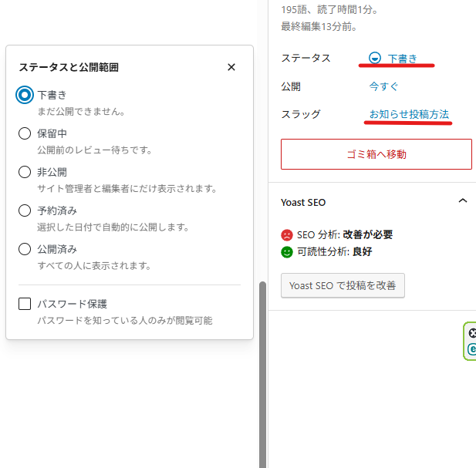Viewport: 476px width, 468px height.
Task: Click the vertical scrollbar thumb
Action: pos(262,370)
